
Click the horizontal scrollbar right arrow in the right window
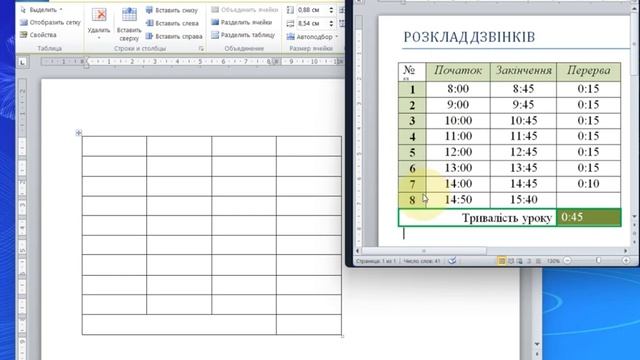coord(626,251)
